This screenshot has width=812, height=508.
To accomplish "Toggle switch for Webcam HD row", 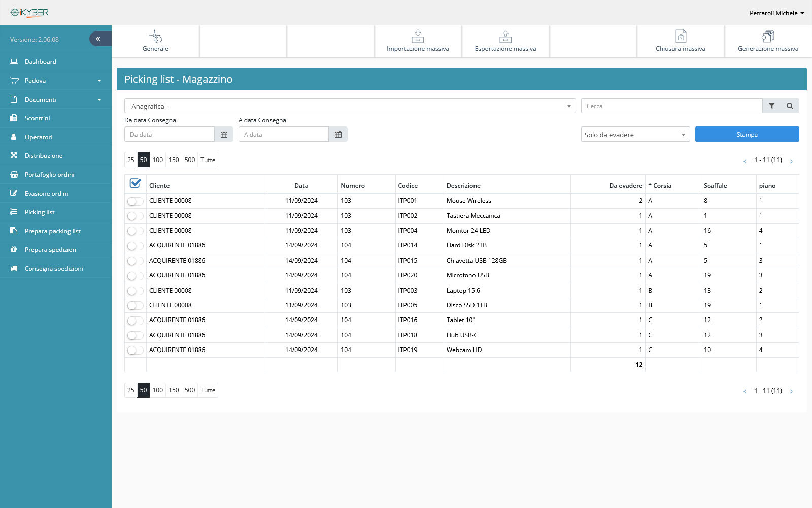I will coord(135,351).
